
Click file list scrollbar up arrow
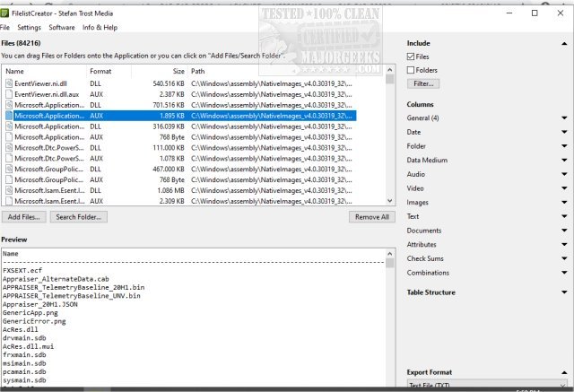390,70
